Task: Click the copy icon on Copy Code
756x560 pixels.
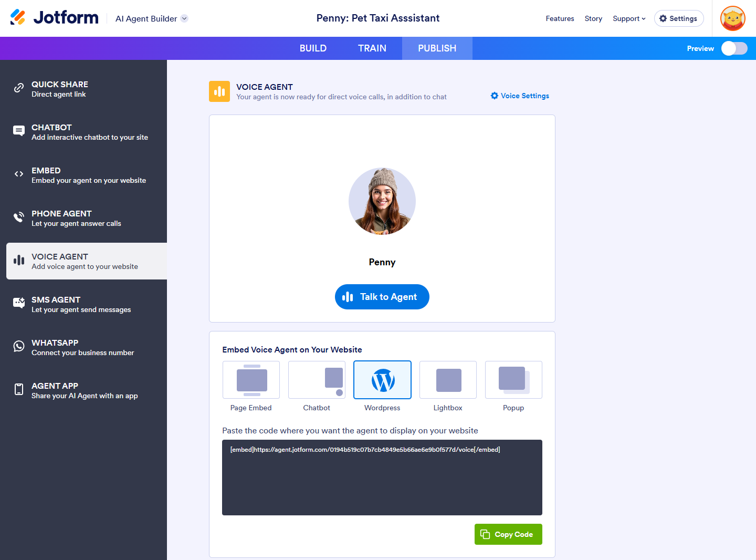Action: tap(485, 534)
